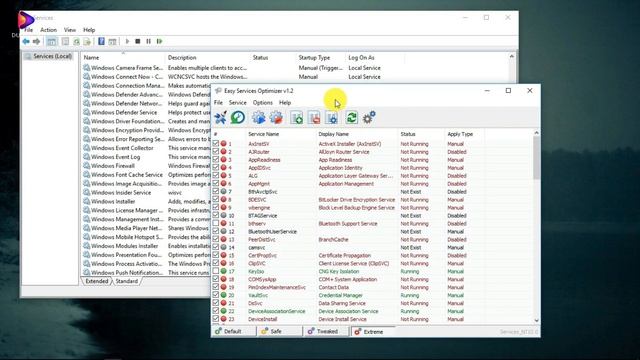Click the blue Back arrow in Services toolbar

[x=26, y=41]
